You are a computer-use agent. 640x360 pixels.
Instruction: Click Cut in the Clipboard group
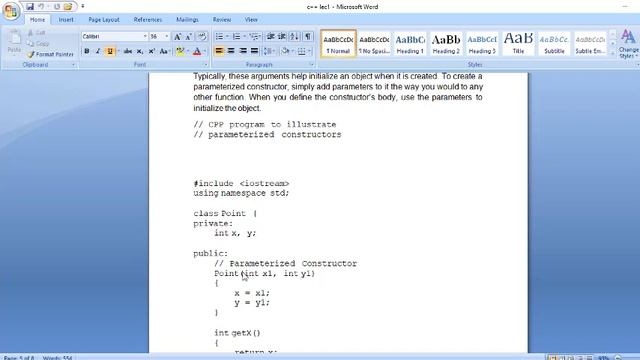[37, 33]
